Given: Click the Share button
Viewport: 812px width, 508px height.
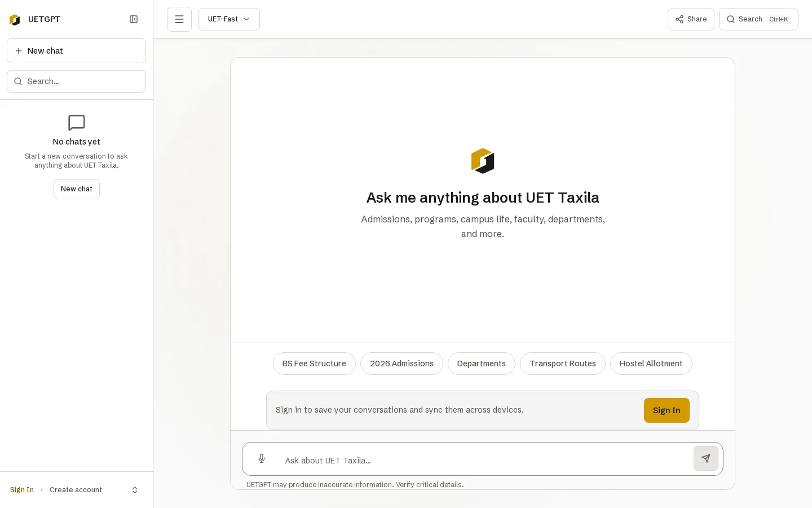Looking at the screenshot, I should (x=691, y=19).
